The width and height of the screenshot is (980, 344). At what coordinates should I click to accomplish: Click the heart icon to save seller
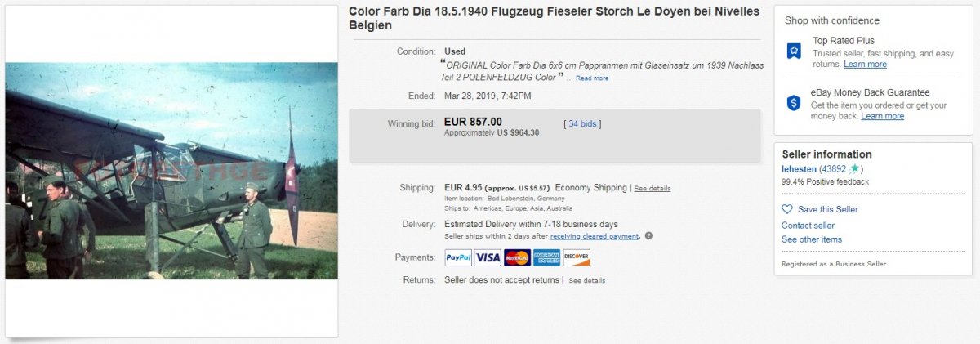787,209
